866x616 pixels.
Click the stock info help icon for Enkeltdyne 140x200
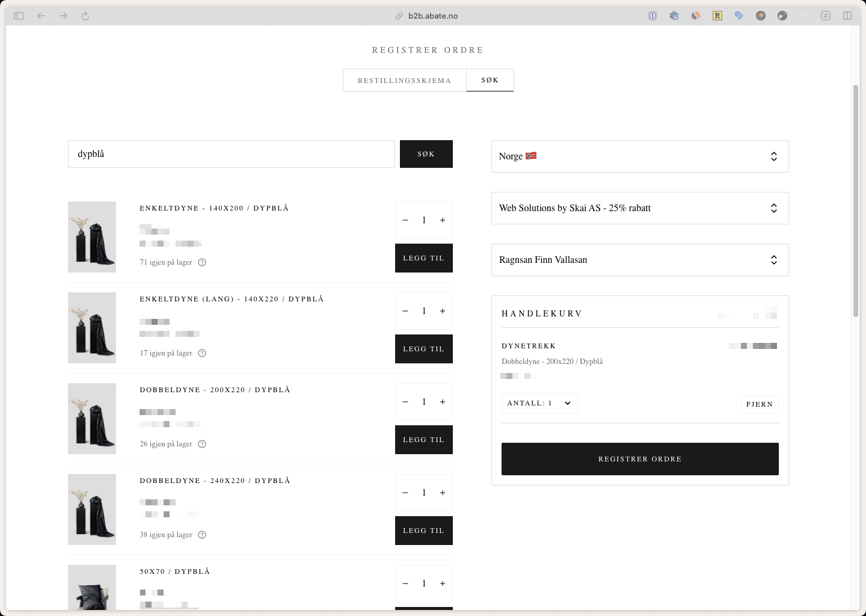tap(202, 262)
